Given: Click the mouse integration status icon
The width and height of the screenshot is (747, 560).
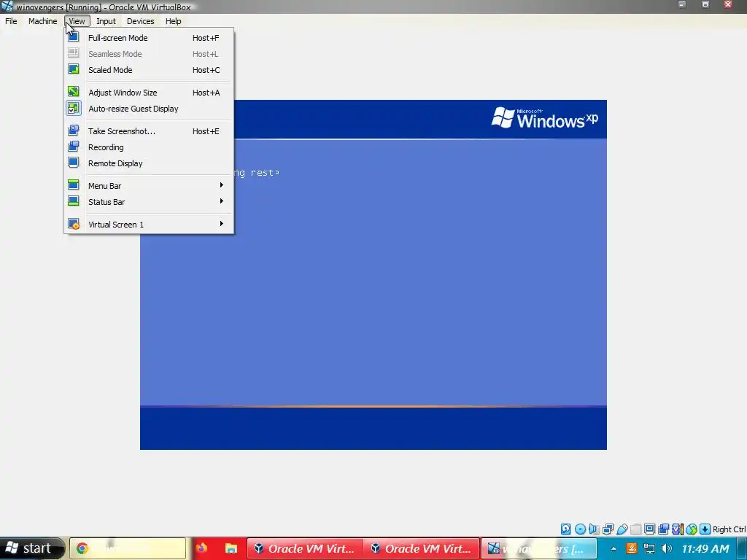Looking at the screenshot, I should click(692, 529).
